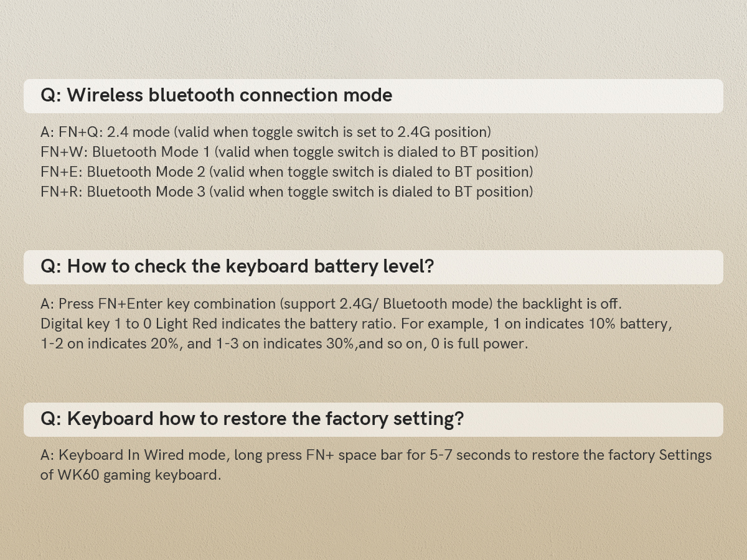Screen dimensions: 747x560
Task: Click the "2.4G position" text
Action: click(444, 132)
